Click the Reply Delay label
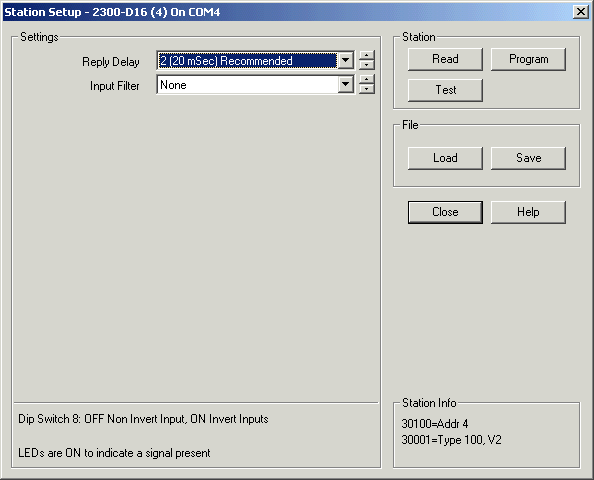 111,62
